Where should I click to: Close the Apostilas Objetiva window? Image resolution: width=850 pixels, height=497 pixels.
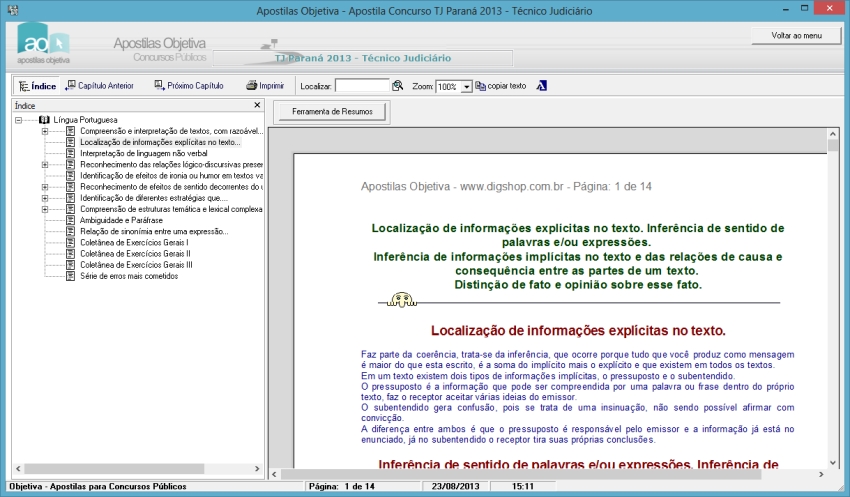click(830, 8)
